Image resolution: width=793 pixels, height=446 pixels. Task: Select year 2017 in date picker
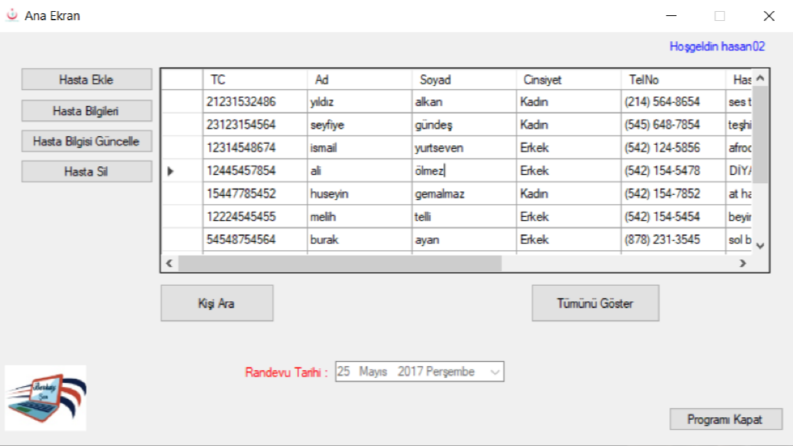[410, 372]
